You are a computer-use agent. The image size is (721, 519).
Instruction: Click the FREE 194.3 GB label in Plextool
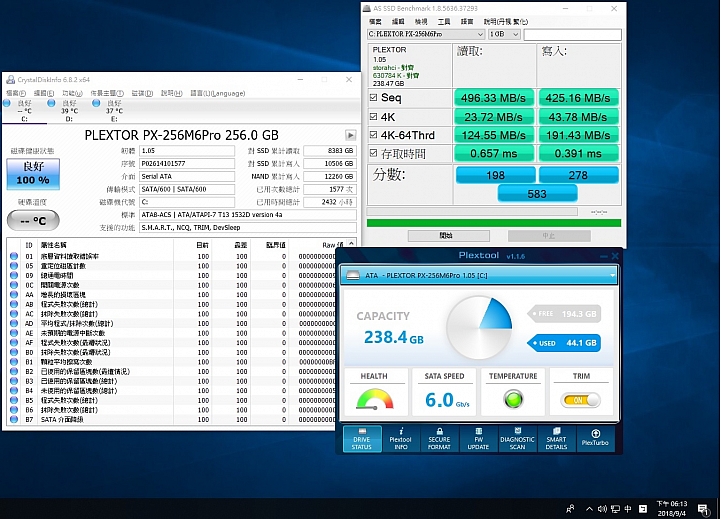pos(564,314)
